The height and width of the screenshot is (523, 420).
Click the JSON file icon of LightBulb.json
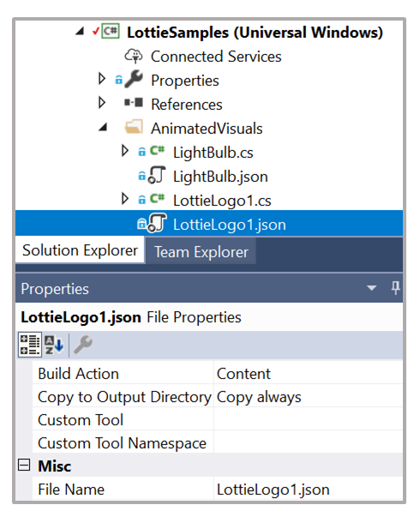157,175
